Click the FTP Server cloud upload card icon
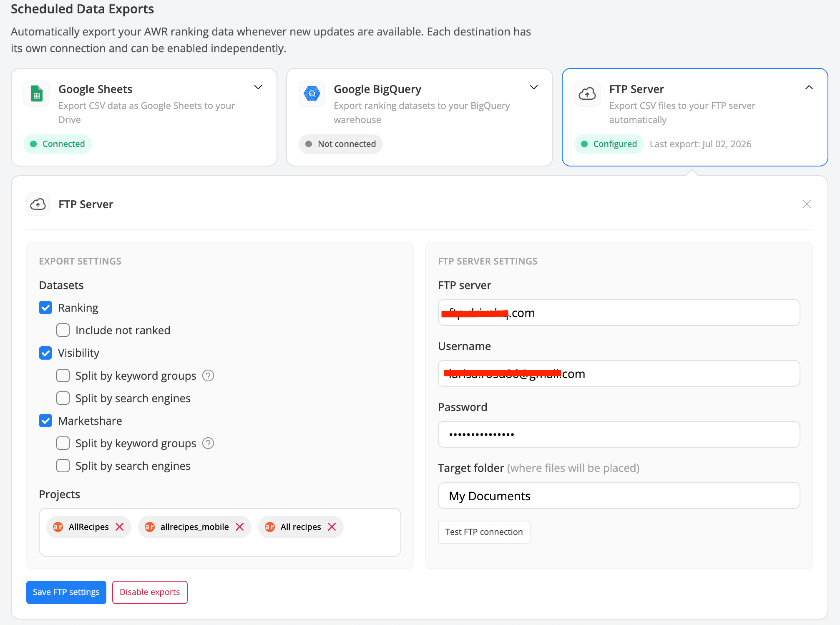 pyautogui.click(x=587, y=94)
